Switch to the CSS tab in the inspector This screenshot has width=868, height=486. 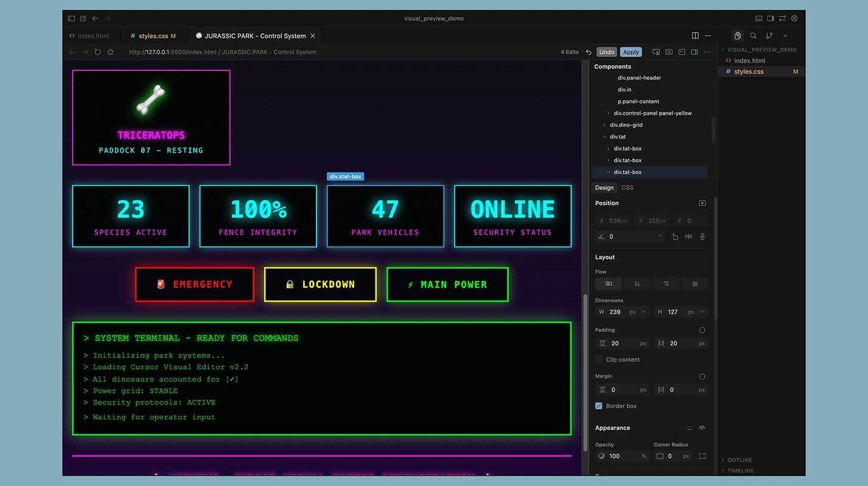[627, 188]
